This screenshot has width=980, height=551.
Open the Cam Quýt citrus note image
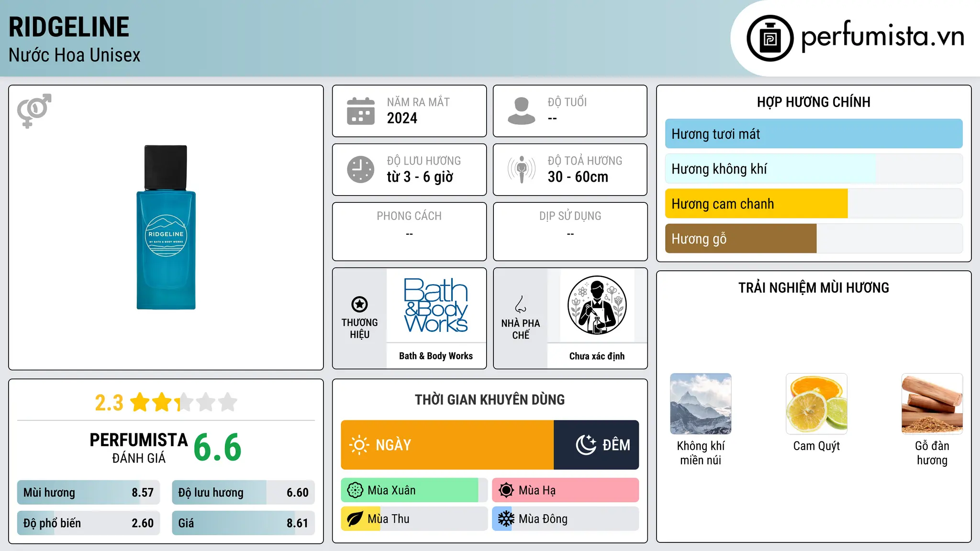point(816,404)
